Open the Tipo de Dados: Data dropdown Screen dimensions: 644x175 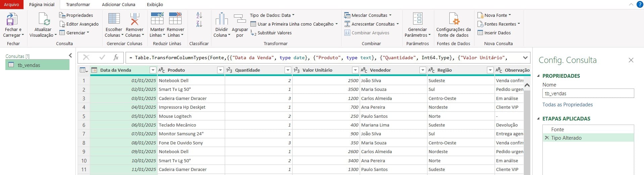tap(272, 15)
